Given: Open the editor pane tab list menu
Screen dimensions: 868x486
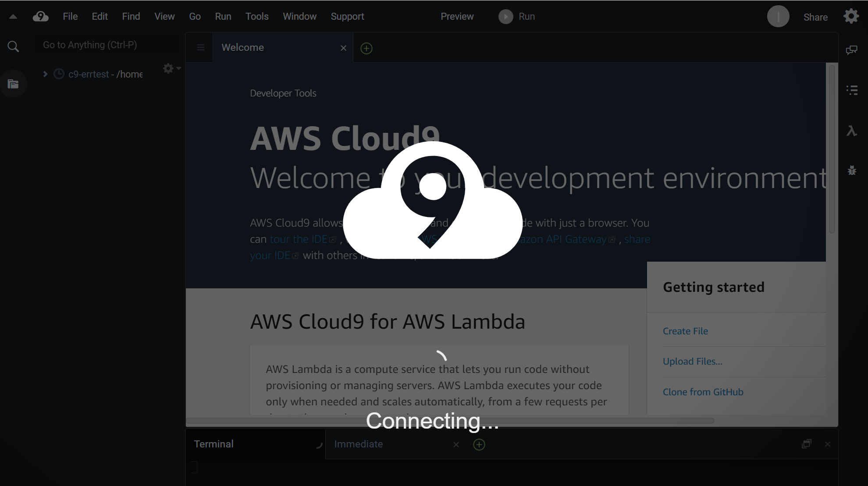Looking at the screenshot, I should (x=200, y=48).
